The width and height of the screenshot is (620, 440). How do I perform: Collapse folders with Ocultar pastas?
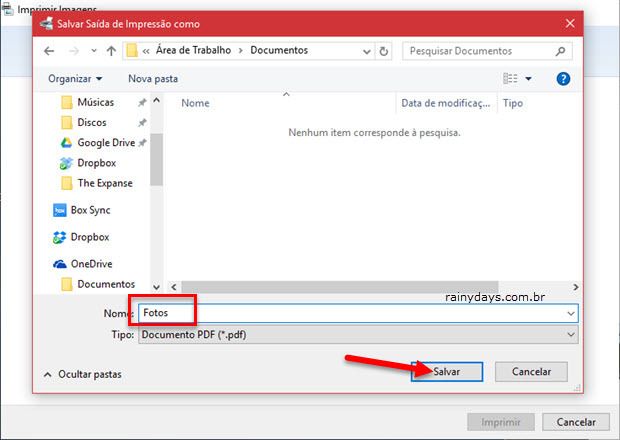pyautogui.click(x=85, y=373)
